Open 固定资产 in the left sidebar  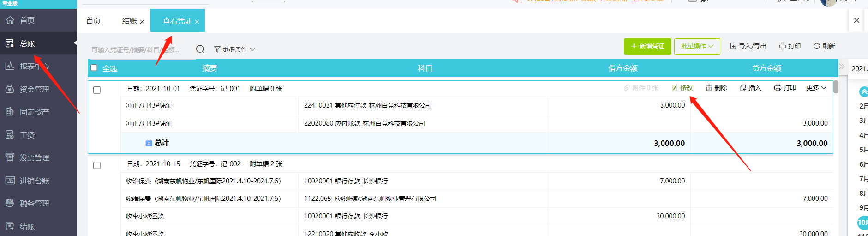tap(34, 112)
